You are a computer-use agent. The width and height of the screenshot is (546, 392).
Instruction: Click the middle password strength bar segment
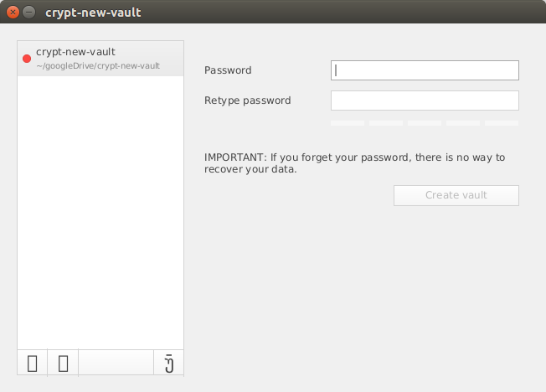point(425,123)
